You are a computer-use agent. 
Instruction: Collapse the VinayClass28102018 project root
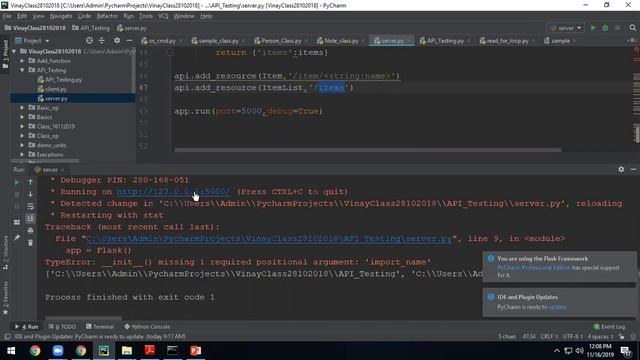pos(14,51)
